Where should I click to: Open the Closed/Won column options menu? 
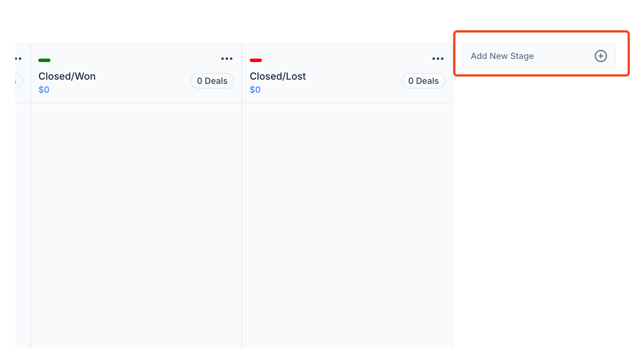pyautogui.click(x=227, y=58)
